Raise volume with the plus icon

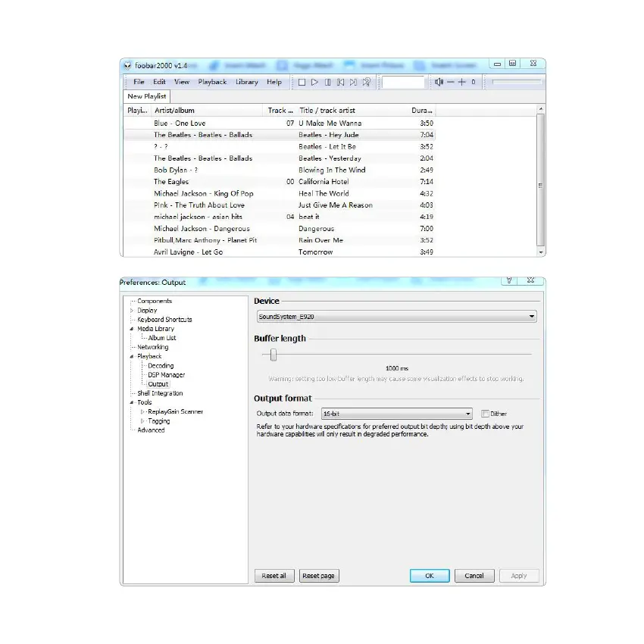[462, 82]
